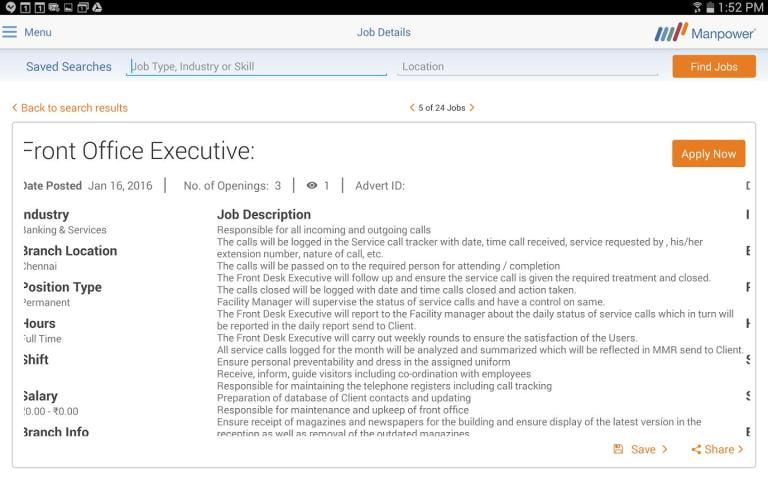Image resolution: width=768 pixels, height=480 pixels.
Task: Click the back arrow beside search results
Action: coord(14,108)
